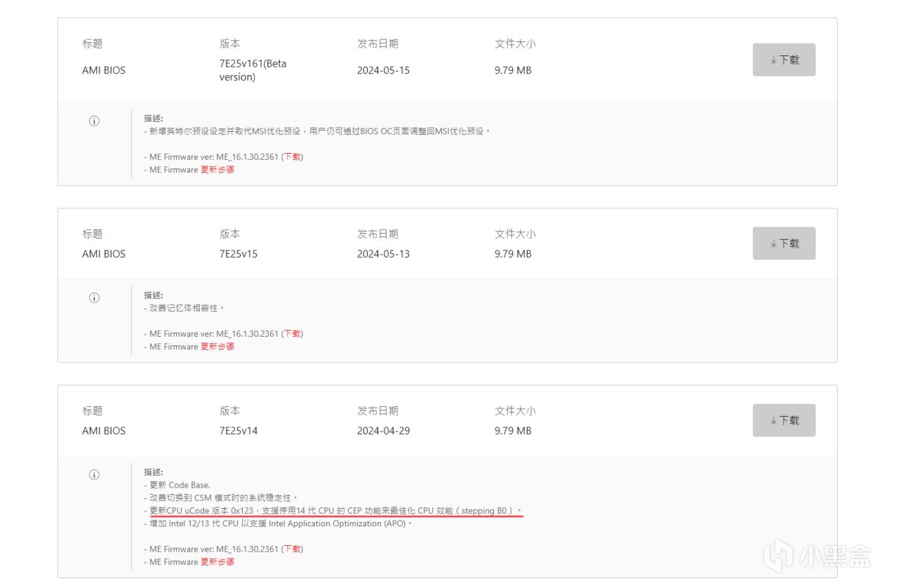Click 9.79 MB size in 7E25v14 card

tap(513, 431)
